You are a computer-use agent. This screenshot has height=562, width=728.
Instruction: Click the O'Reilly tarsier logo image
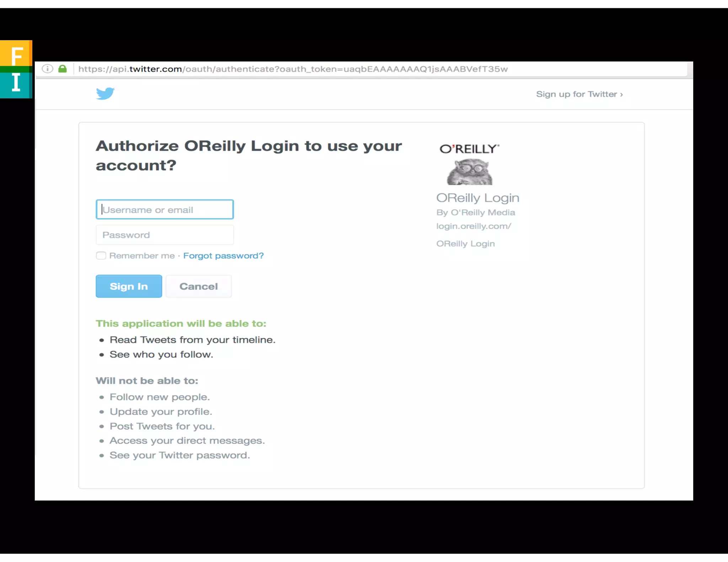470,172
